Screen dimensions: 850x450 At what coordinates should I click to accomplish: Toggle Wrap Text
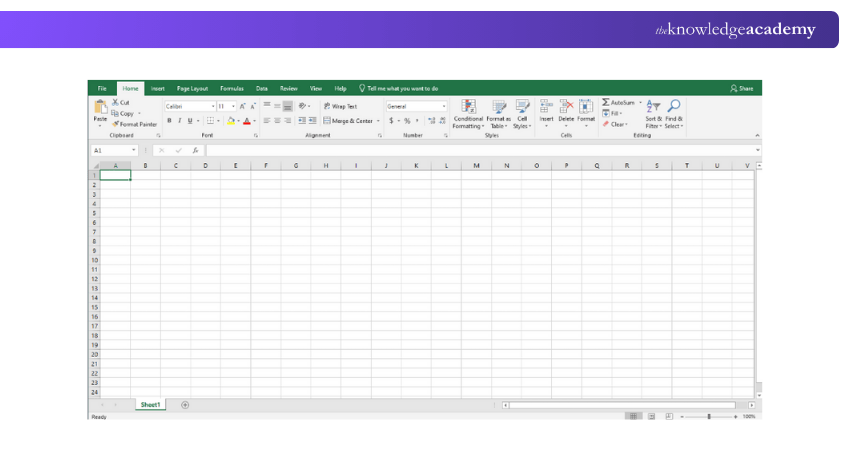[340, 106]
